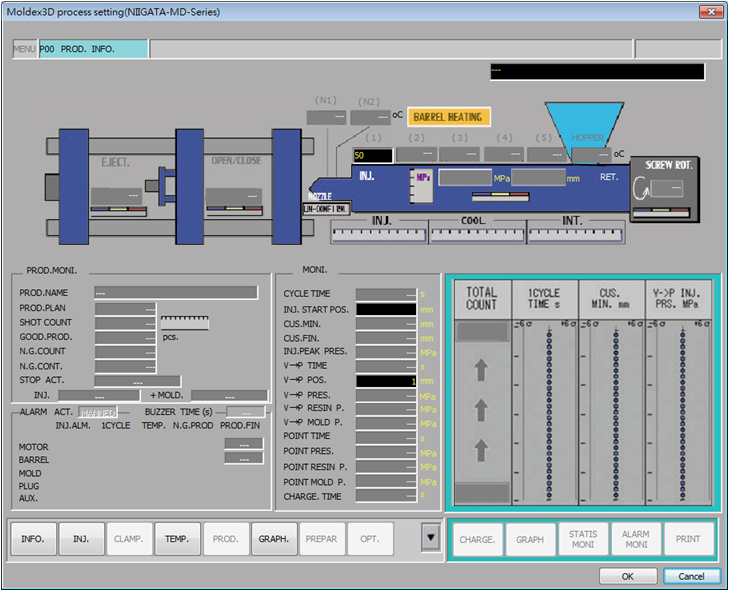Select the grayed CLAMP. page button
Image resolution: width=729 pixels, height=591 pixels.
coord(129,538)
